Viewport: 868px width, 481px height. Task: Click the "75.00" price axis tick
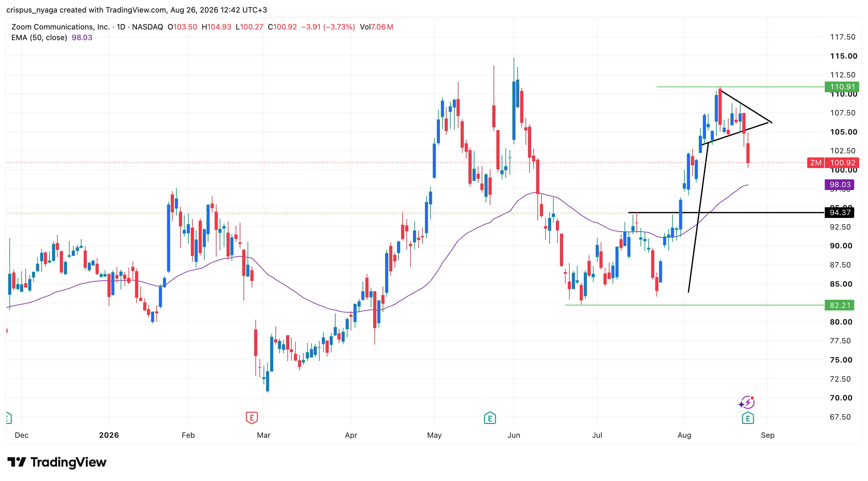tap(841, 360)
